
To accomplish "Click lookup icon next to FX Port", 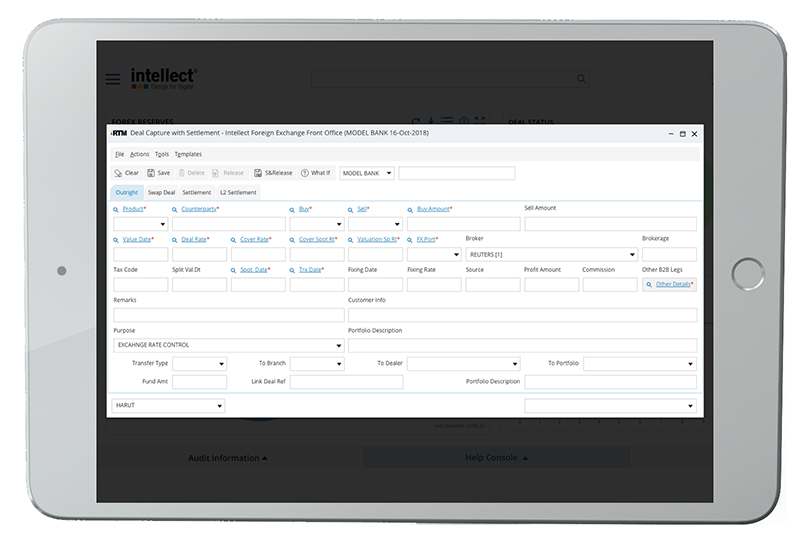I will point(410,240).
